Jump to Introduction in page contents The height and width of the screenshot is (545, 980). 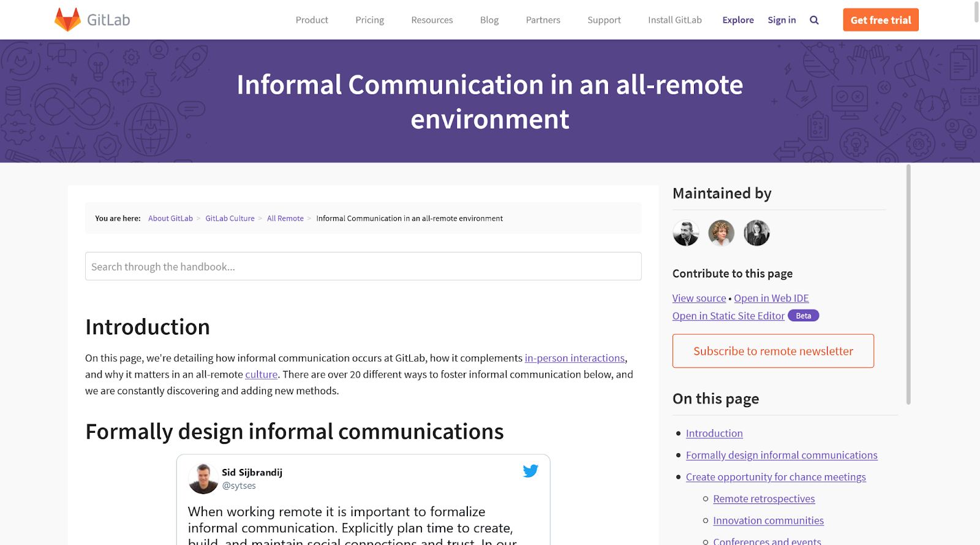coord(714,433)
